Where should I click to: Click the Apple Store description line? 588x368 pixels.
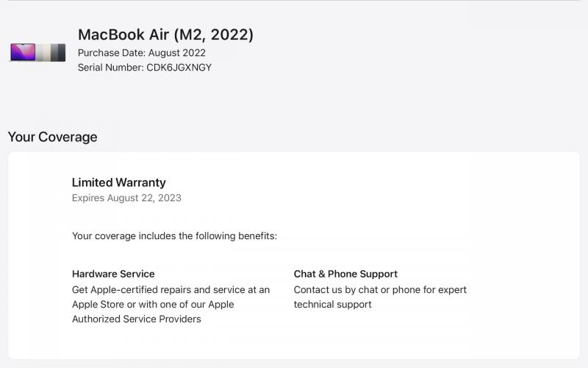click(153, 305)
